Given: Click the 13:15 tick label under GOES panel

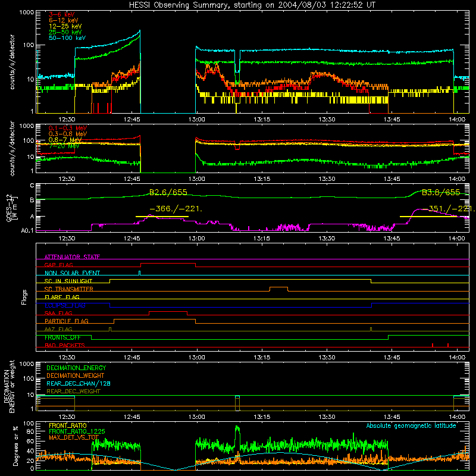Looking at the screenshot, I should (262, 239).
